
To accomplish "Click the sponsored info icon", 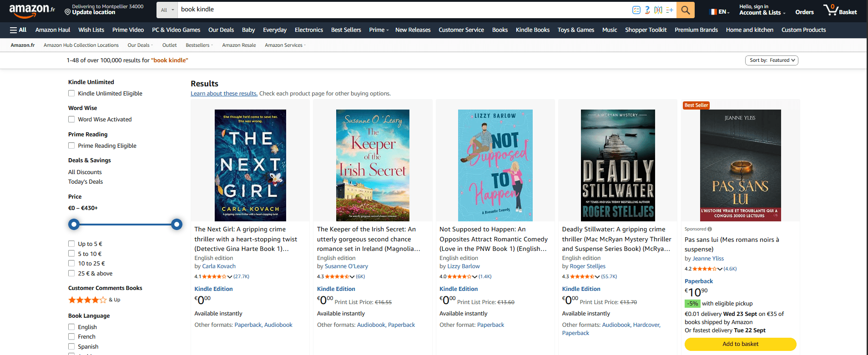I will (710, 229).
